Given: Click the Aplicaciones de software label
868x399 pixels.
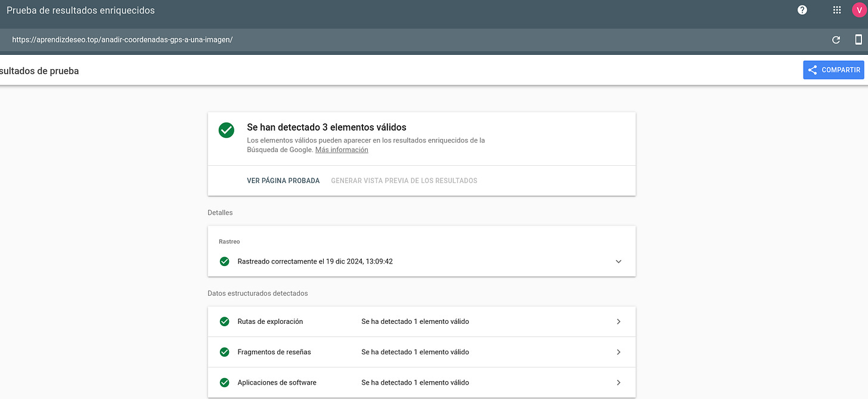Looking at the screenshot, I should tap(277, 382).
